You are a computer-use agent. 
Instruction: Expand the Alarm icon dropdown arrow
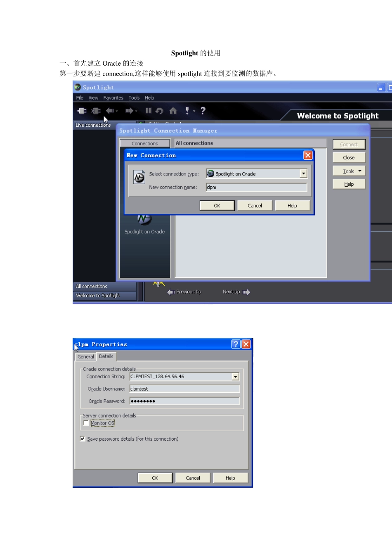(x=194, y=111)
